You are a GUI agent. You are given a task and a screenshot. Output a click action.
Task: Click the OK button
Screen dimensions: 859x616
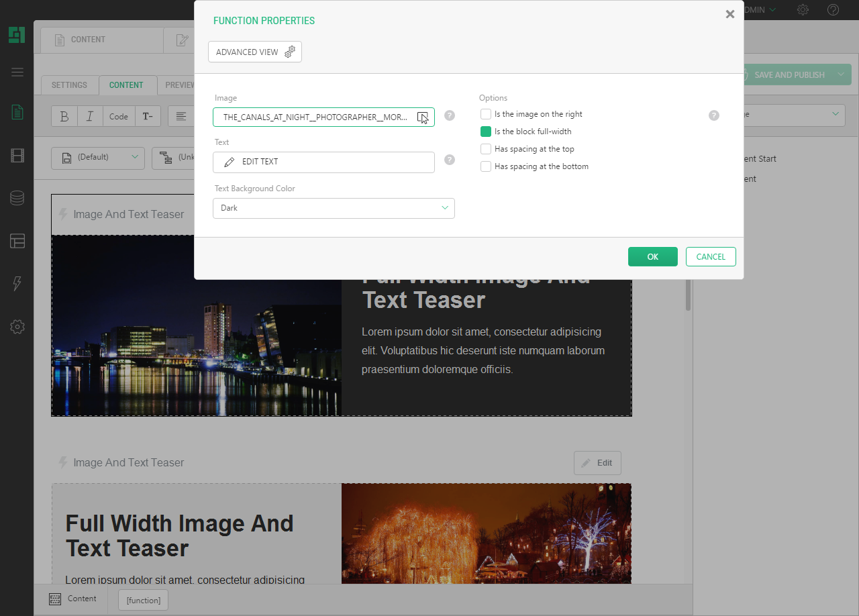tap(652, 257)
